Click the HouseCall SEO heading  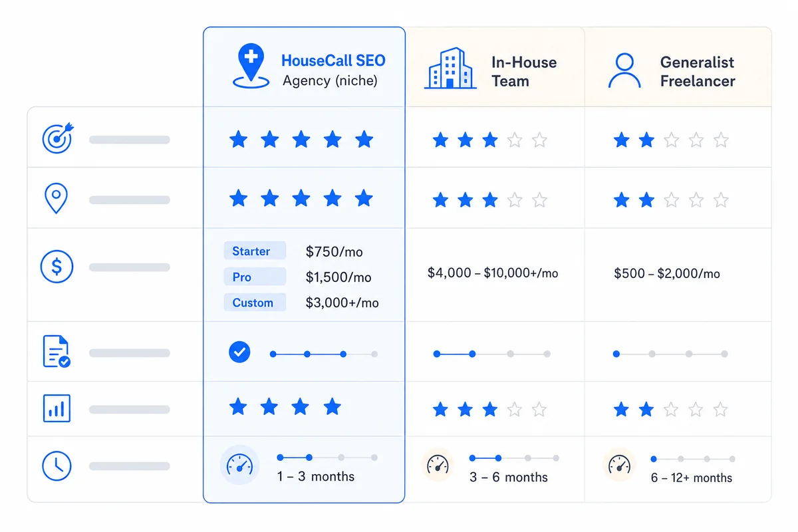(333, 61)
